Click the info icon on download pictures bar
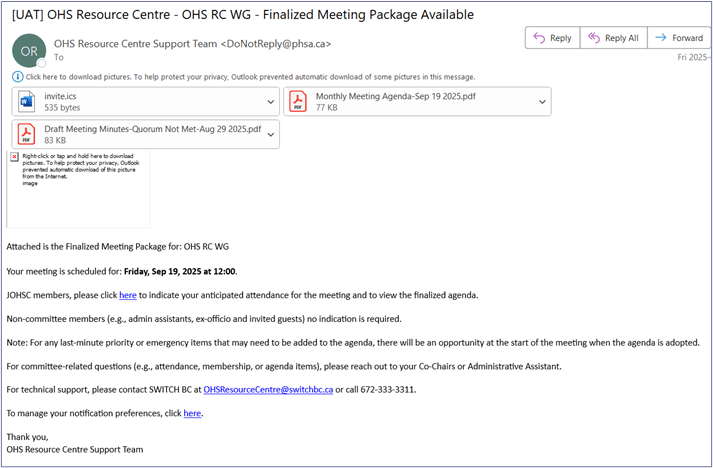713x468 pixels. (18, 76)
